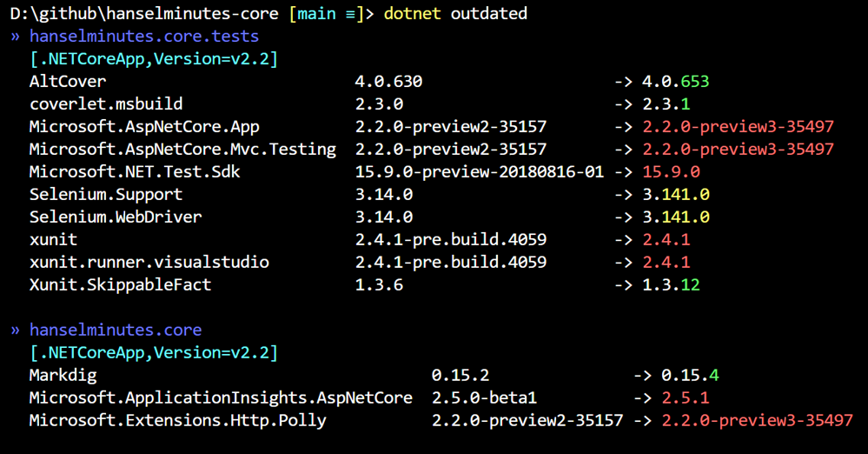Image resolution: width=868 pixels, height=454 pixels.
Task: Select the xunit package name
Action: pos(53,239)
